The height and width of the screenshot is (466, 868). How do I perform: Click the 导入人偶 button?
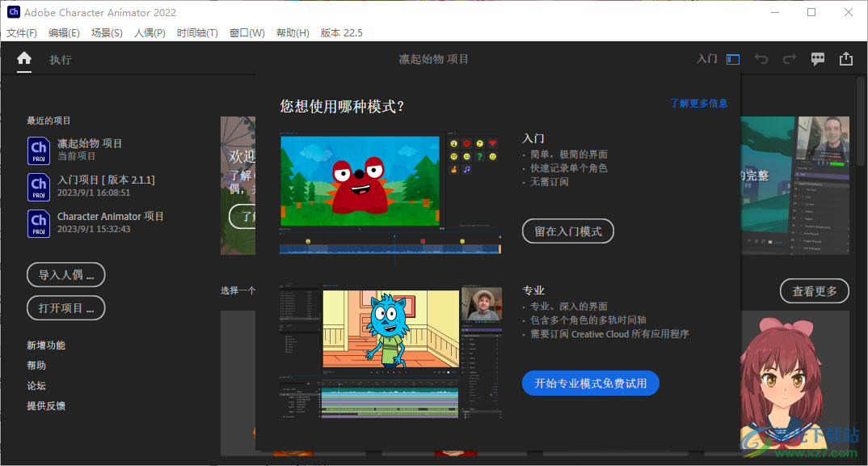tap(65, 274)
